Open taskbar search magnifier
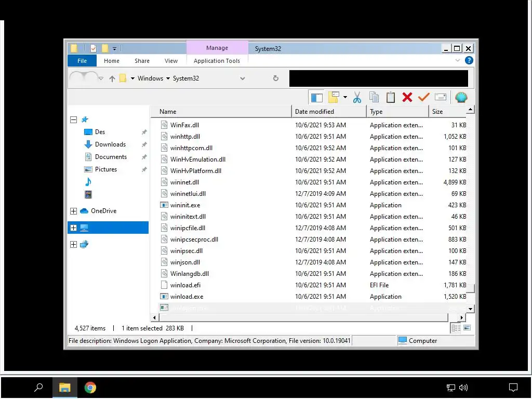This screenshot has height=399, width=532. [38, 387]
